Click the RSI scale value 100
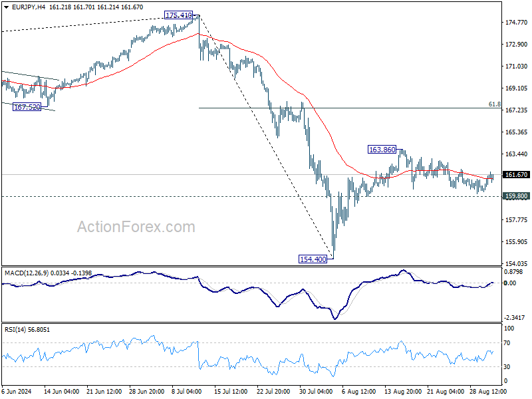 (509, 329)
